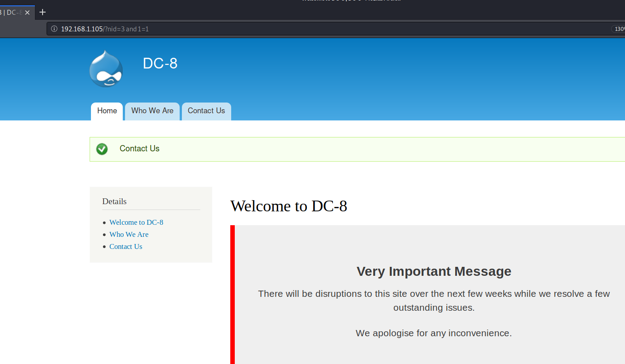Screen dimensions: 625x364
Task: Click the DC-8 site title
Action: point(160,64)
